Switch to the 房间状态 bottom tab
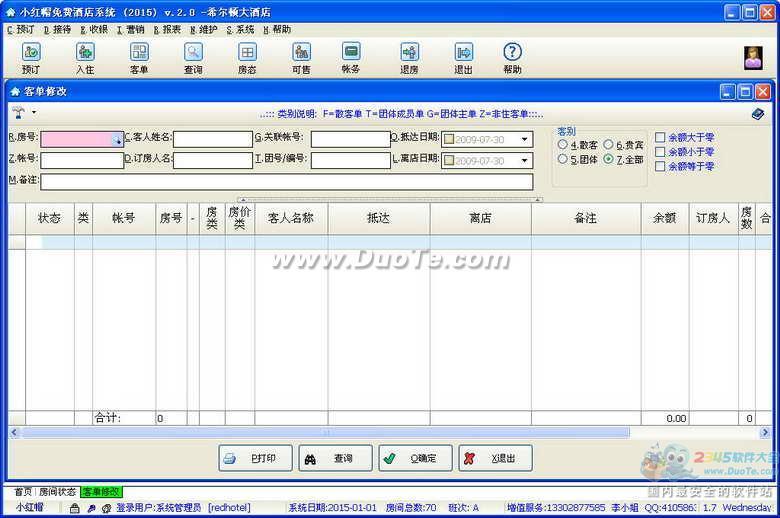The image size is (780, 518). 57,492
